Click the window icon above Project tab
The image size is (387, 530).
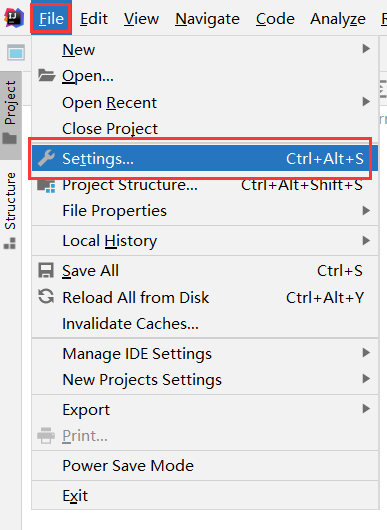pos(16,53)
